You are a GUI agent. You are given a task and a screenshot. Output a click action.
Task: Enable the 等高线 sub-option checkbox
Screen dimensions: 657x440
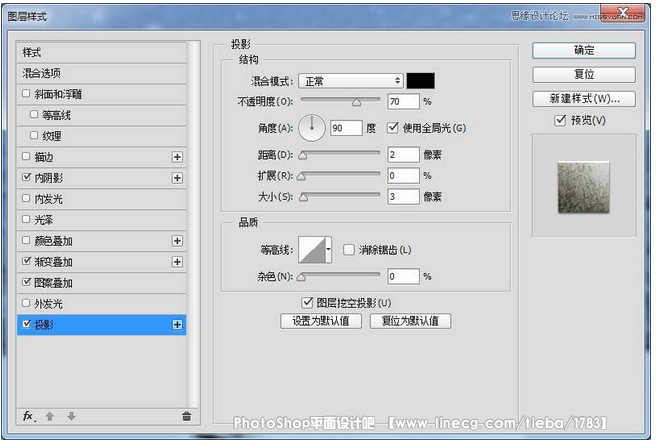click(34, 114)
